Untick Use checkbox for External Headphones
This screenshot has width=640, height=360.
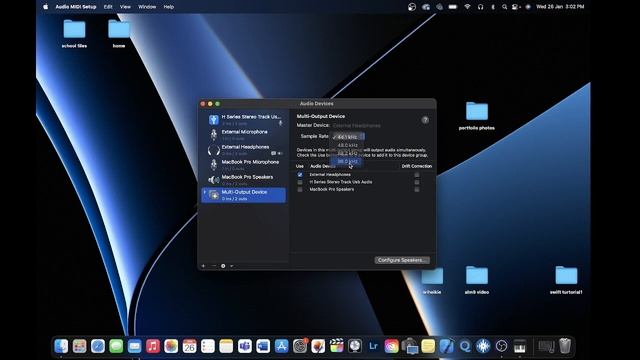300,175
